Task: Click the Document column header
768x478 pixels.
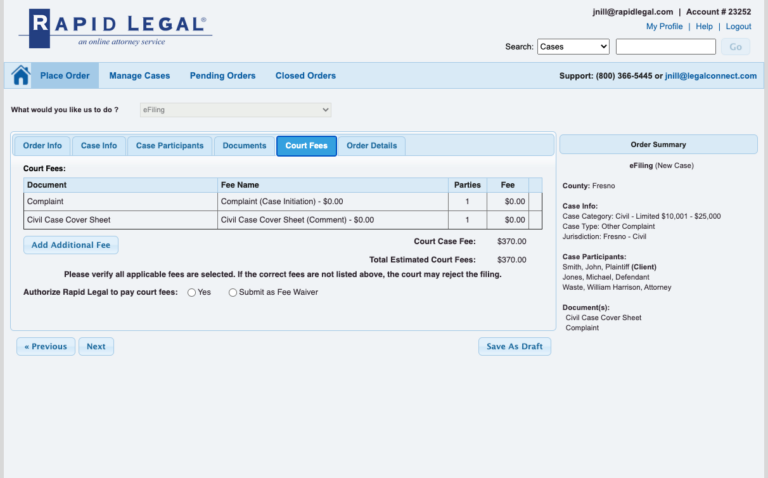Action: (x=120, y=185)
